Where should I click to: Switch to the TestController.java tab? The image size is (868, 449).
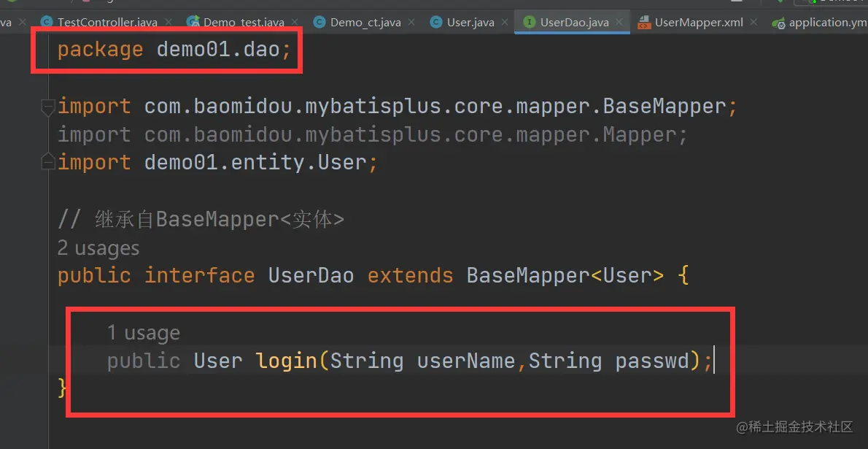pyautogui.click(x=107, y=23)
